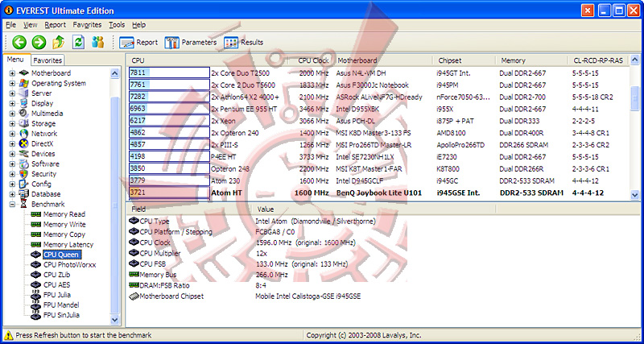Expand the Storage tree node
Screen dimensions: 644x344
pyautogui.click(x=12, y=124)
